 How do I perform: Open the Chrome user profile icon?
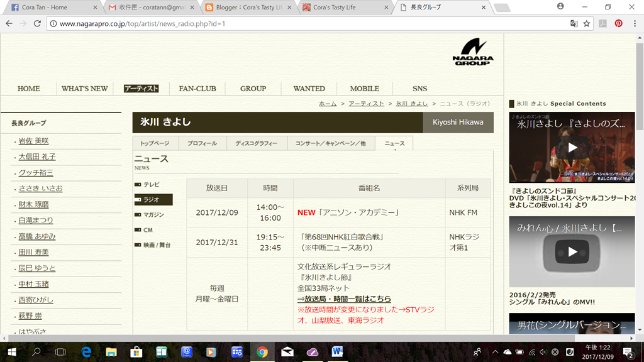pos(560,6)
